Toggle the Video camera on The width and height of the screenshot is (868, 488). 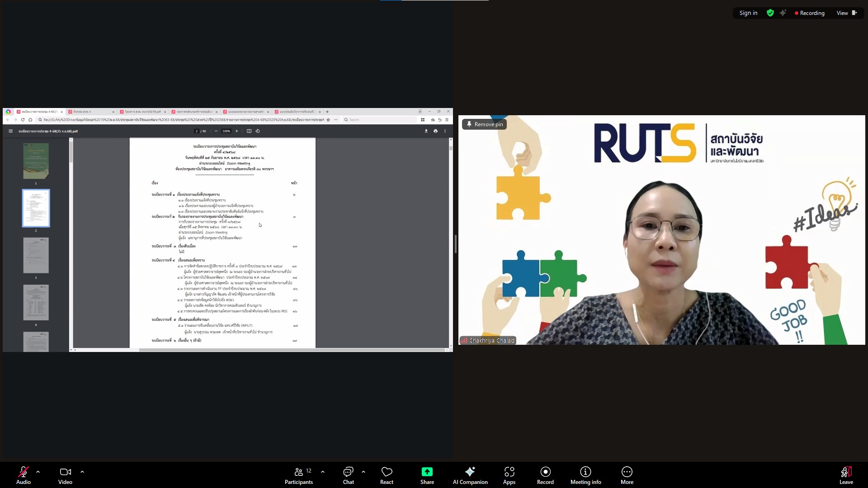[65, 475]
